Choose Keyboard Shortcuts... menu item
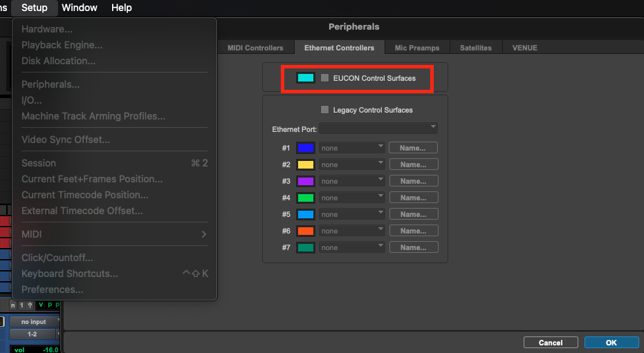Screen dimensions: 644x353 click(114, 274)
